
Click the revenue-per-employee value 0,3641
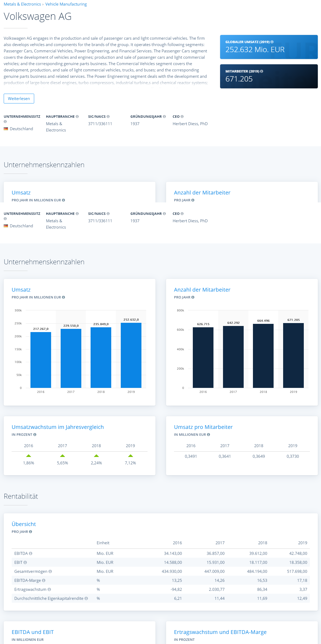(x=225, y=456)
